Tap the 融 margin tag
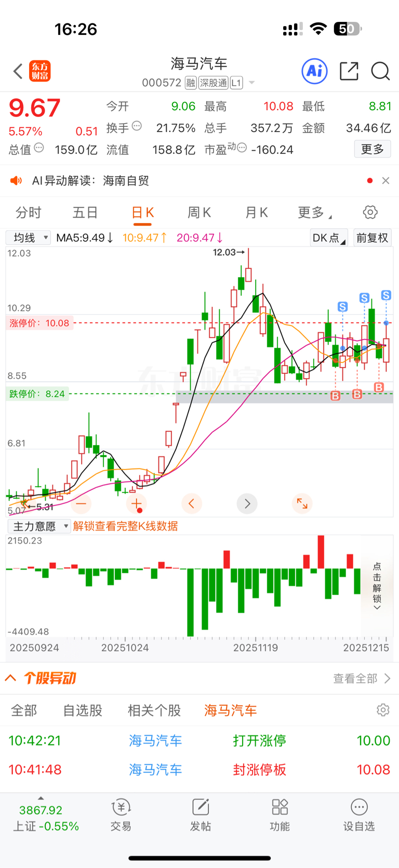399x868 pixels. [191, 83]
